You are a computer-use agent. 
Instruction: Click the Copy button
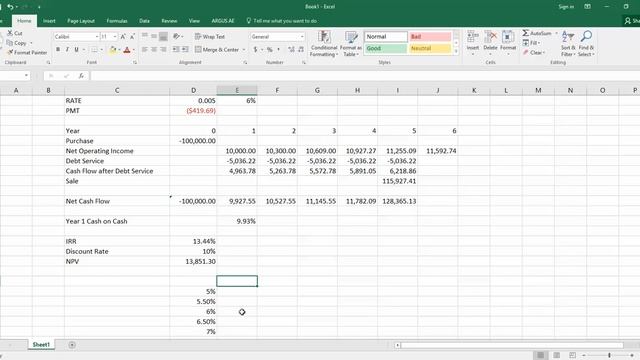[16, 43]
